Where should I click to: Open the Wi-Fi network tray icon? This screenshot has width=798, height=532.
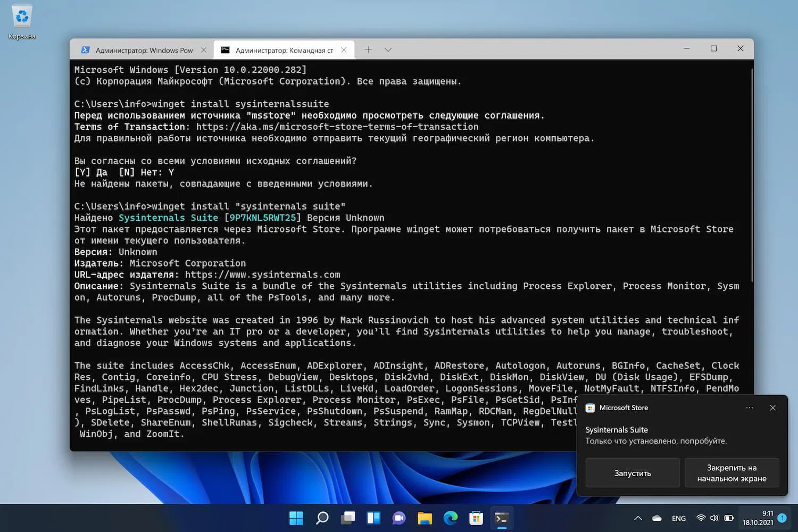701,518
